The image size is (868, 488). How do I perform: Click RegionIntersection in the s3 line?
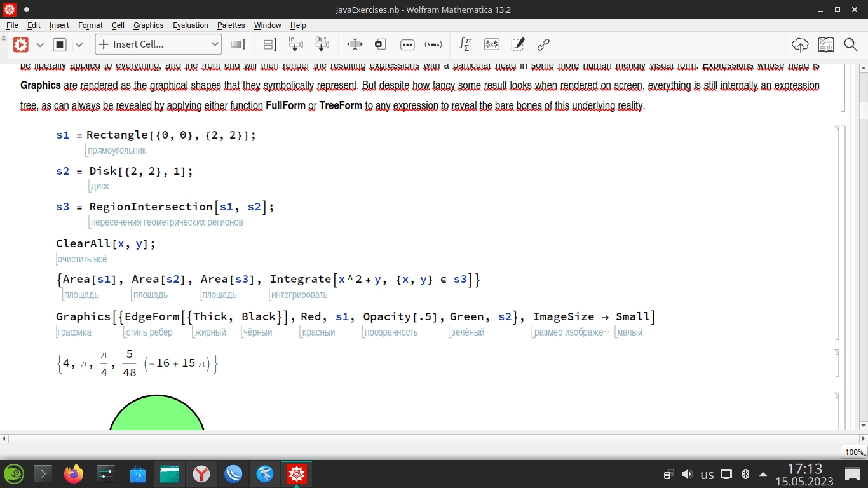click(x=151, y=207)
